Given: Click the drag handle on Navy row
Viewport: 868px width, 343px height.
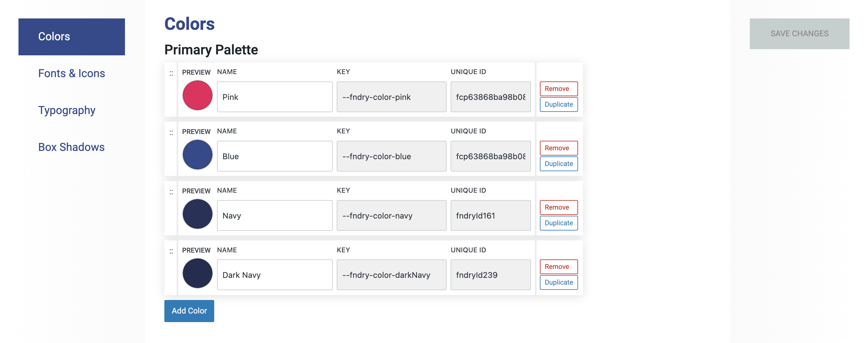Looking at the screenshot, I should point(171,192).
